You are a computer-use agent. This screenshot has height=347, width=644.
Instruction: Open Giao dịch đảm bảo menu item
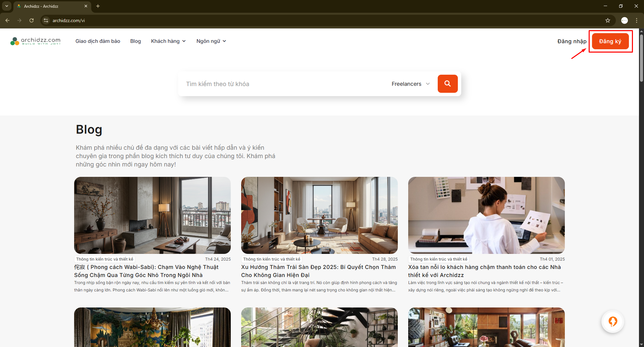pyautogui.click(x=98, y=41)
